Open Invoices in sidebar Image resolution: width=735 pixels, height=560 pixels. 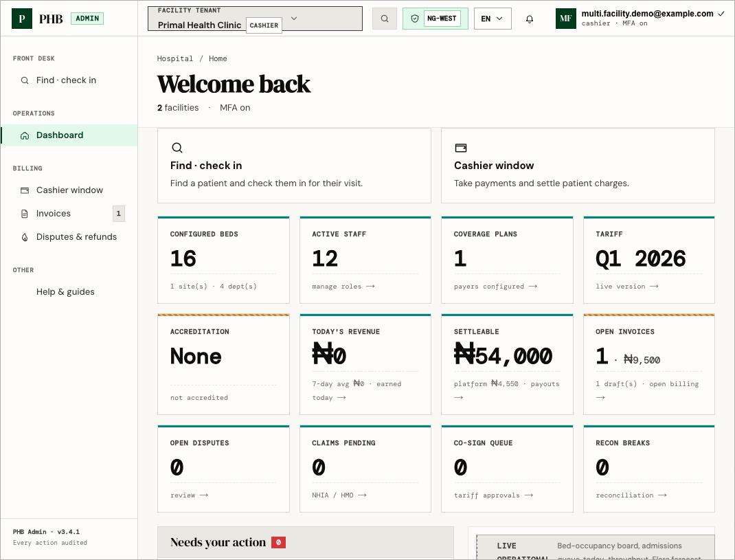coord(69,214)
